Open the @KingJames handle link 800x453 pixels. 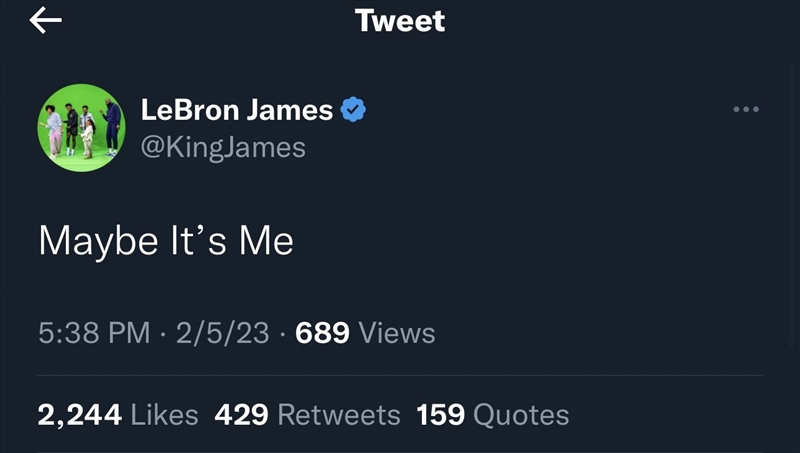tap(223, 148)
